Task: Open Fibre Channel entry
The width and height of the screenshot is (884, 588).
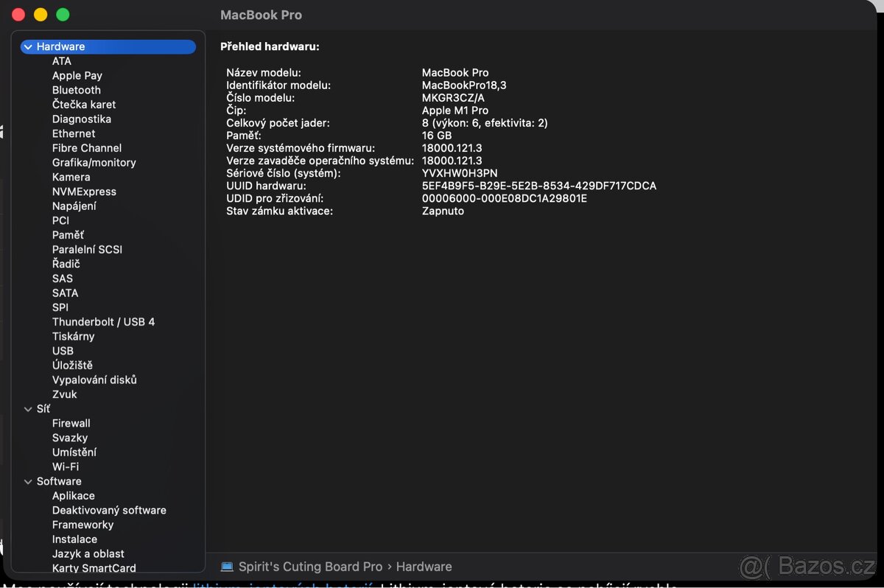Action: tap(87, 148)
